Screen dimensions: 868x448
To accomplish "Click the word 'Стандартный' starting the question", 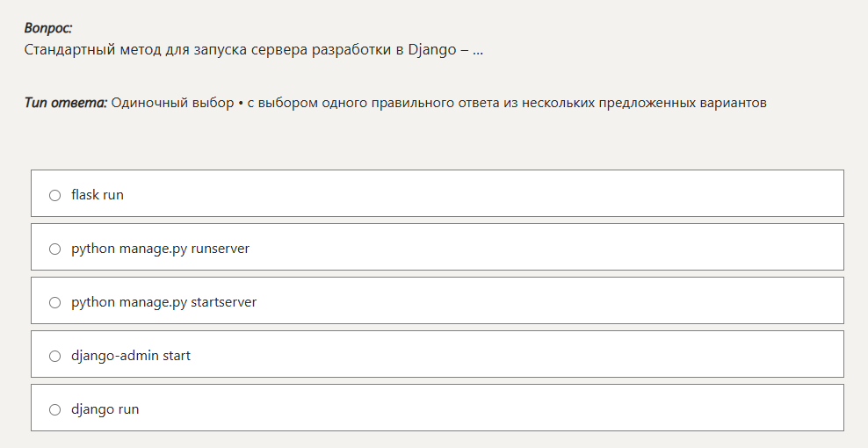I will click(69, 49).
